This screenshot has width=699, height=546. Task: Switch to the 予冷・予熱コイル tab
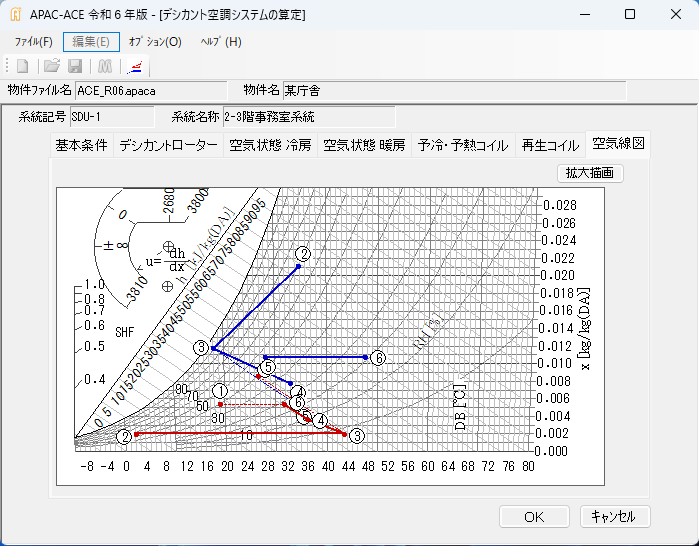[463, 145]
